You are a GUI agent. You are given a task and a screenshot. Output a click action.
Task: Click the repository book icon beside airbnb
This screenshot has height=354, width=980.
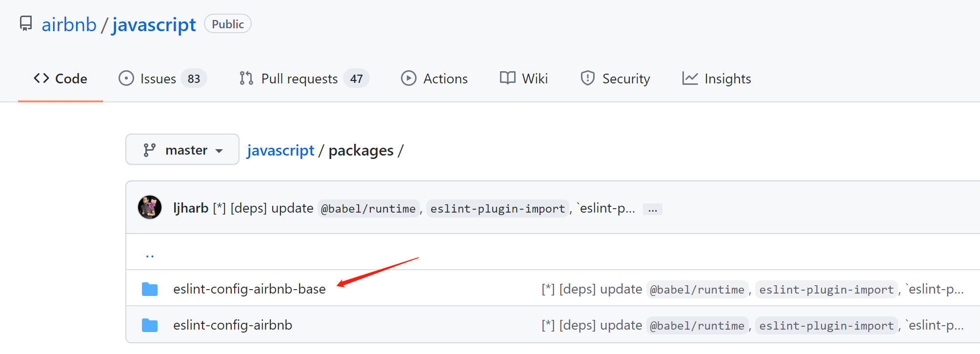(26, 23)
